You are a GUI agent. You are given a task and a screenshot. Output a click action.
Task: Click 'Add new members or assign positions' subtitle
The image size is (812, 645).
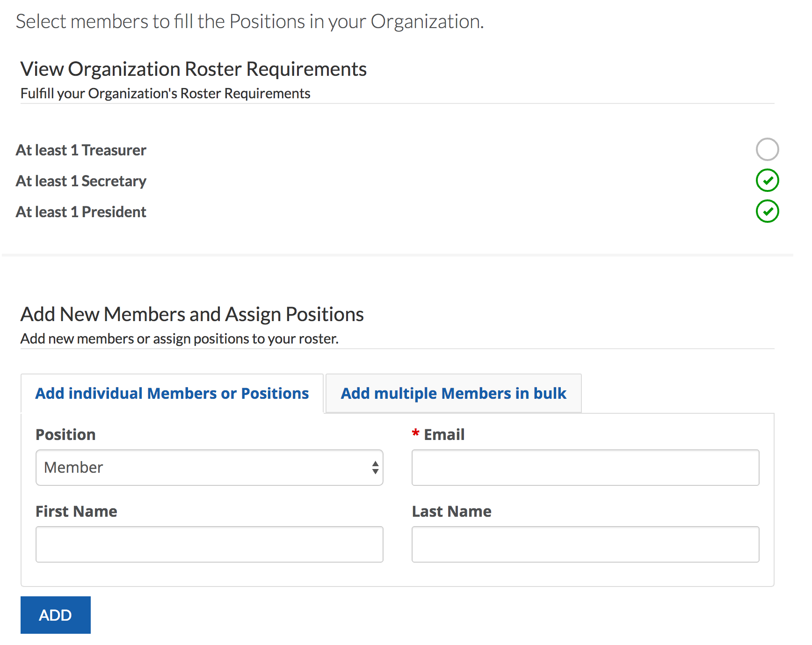click(x=180, y=339)
